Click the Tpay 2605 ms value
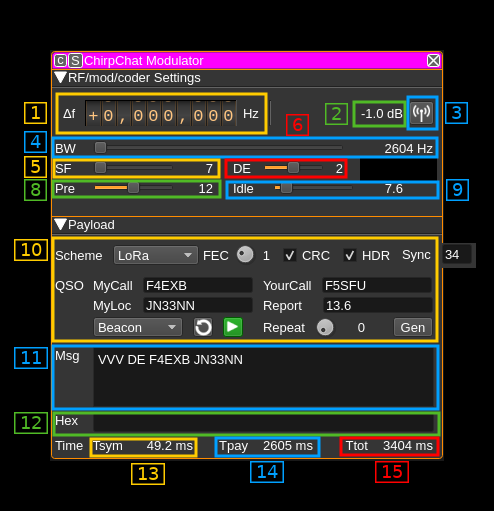Screen dimensions: 494x511 (288, 446)
